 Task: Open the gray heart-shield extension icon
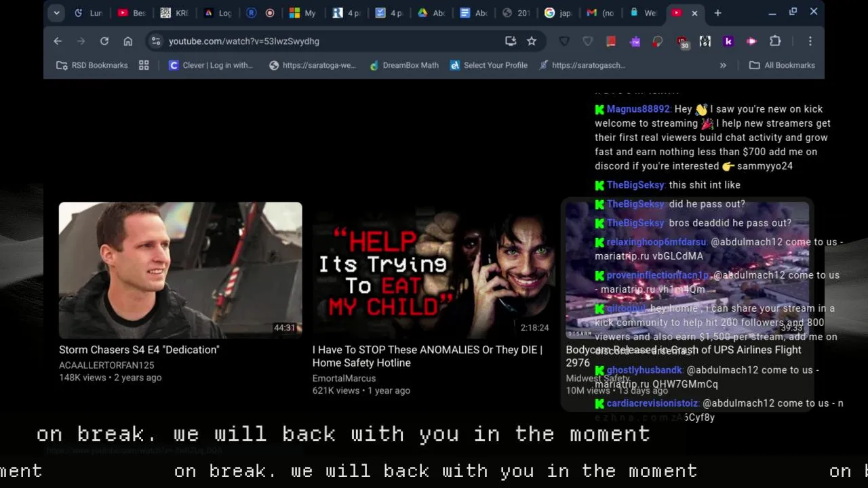tap(587, 41)
